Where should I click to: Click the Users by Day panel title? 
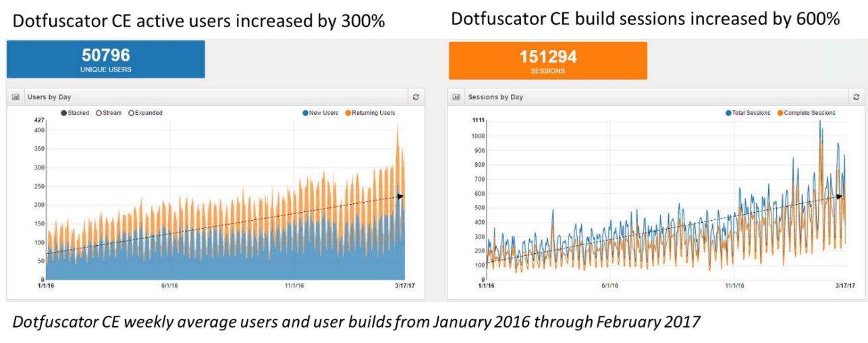click(x=49, y=97)
